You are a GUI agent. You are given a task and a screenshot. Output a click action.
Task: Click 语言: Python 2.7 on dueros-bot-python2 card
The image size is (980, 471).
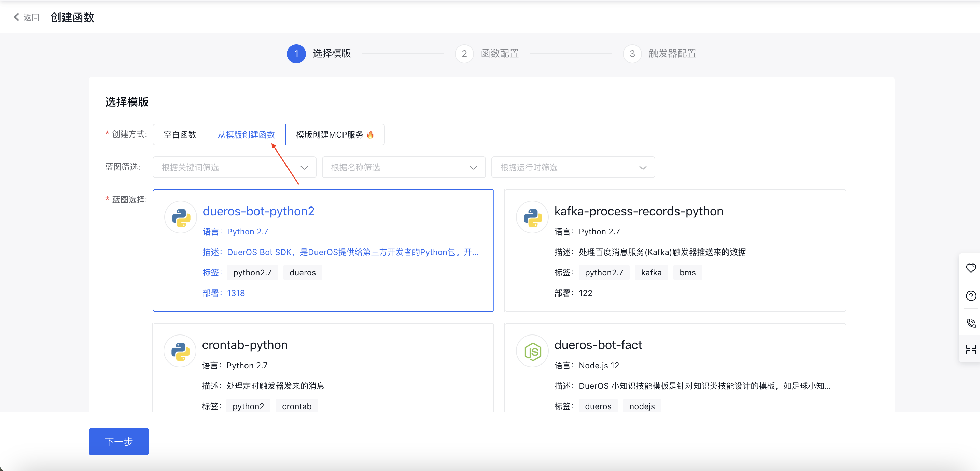(x=236, y=231)
